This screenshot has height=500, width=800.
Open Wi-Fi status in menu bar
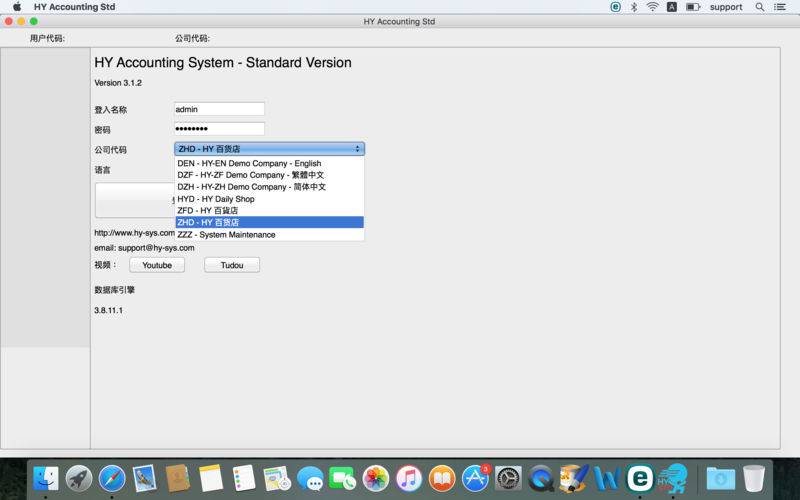[653, 7]
